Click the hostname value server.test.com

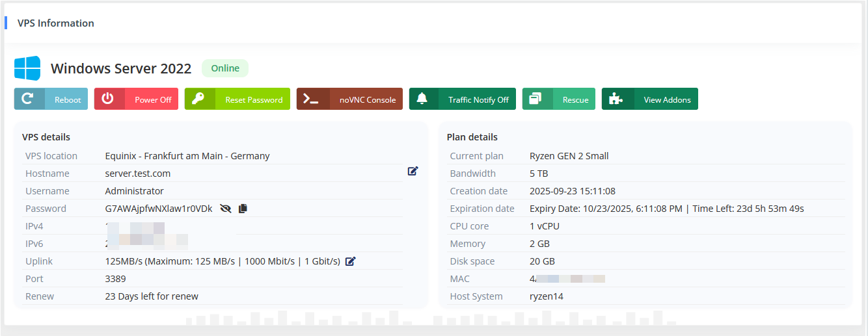(x=137, y=174)
